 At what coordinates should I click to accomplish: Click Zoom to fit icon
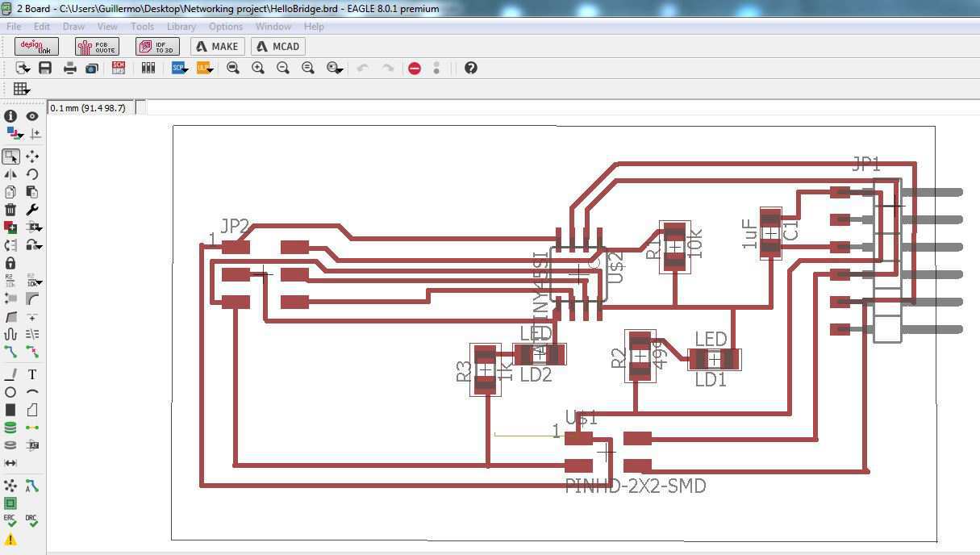pyautogui.click(x=233, y=69)
